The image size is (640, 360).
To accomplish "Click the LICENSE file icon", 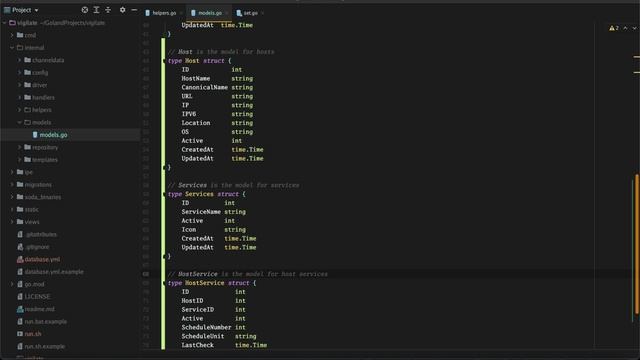I will 20,297.
